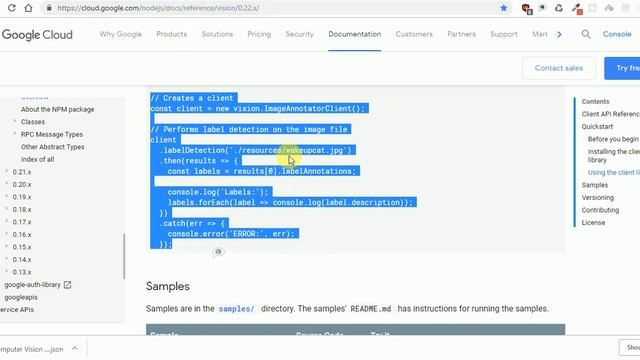The height and width of the screenshot is (360, 640).
Task: Click the Contact sales button
Action: (x=559, y=68)
